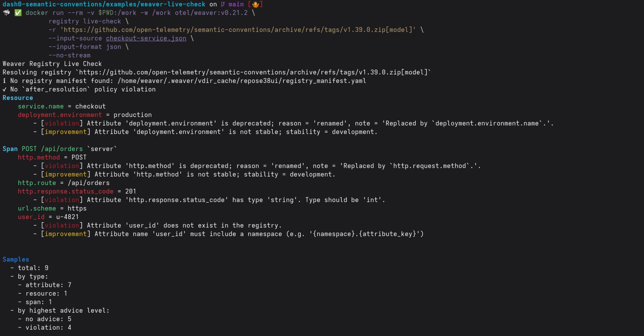The height and width of the screenshot is (336, 644).
Task: Click the violation about type 'string' should be 'int'
Action: (209, 200)
